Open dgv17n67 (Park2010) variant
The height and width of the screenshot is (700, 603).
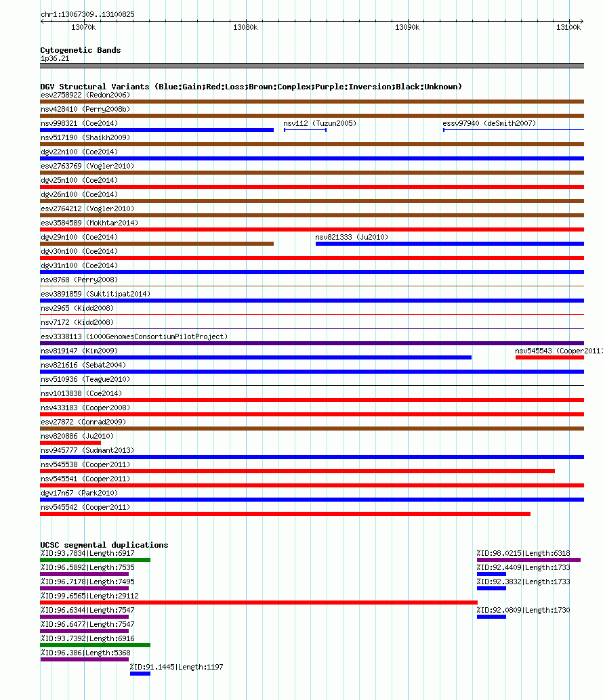pyautogui.click(x=79, y=494)
